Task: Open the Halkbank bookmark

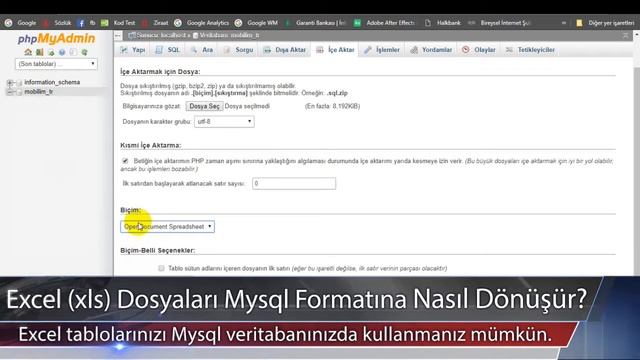Action: [442, 23]
